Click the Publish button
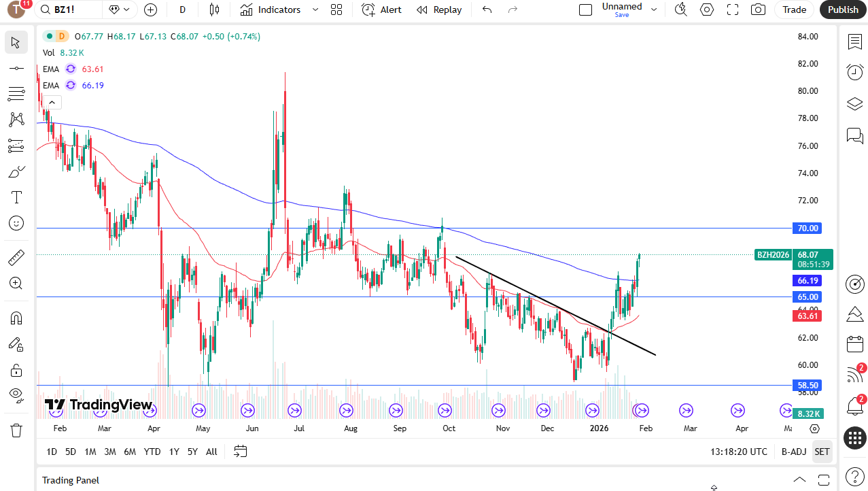This screenshot has height=491, width=868. [844, 10]
